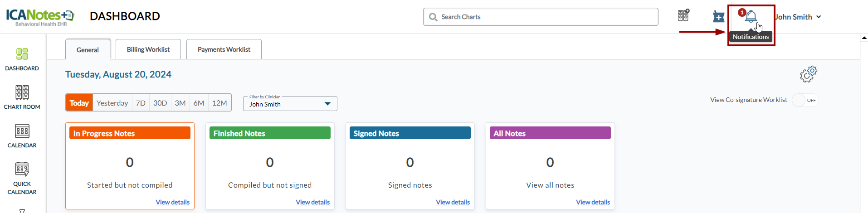Select the 30D date range

(160, 103)
